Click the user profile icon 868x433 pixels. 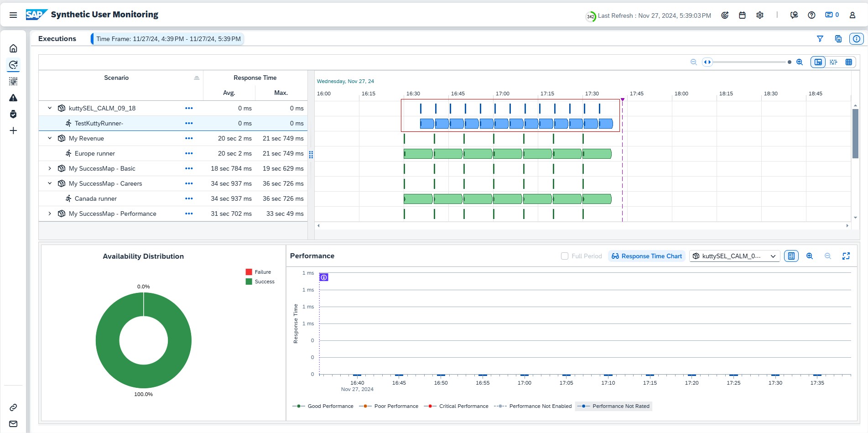[x=852, y=15]
